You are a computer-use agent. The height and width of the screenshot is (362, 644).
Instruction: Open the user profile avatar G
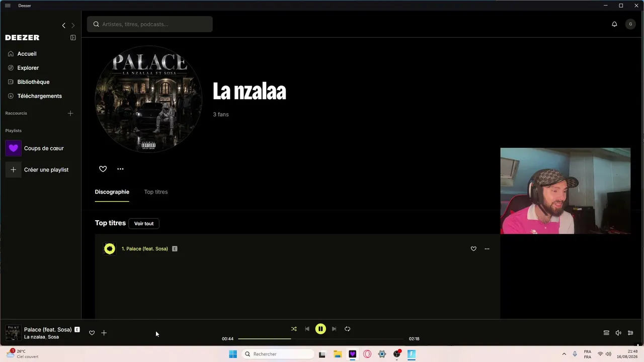click(630, 24)
